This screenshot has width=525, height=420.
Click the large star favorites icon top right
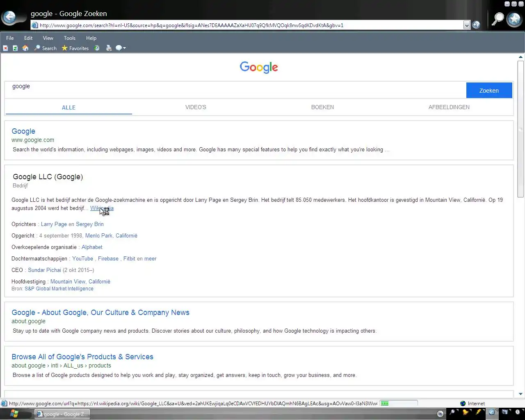(x=514, y=19)
